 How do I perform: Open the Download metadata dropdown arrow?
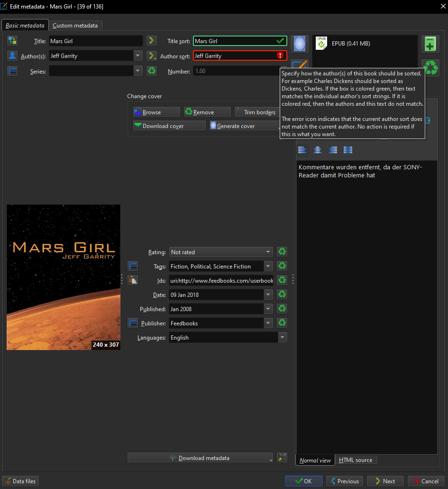(271, 460)
